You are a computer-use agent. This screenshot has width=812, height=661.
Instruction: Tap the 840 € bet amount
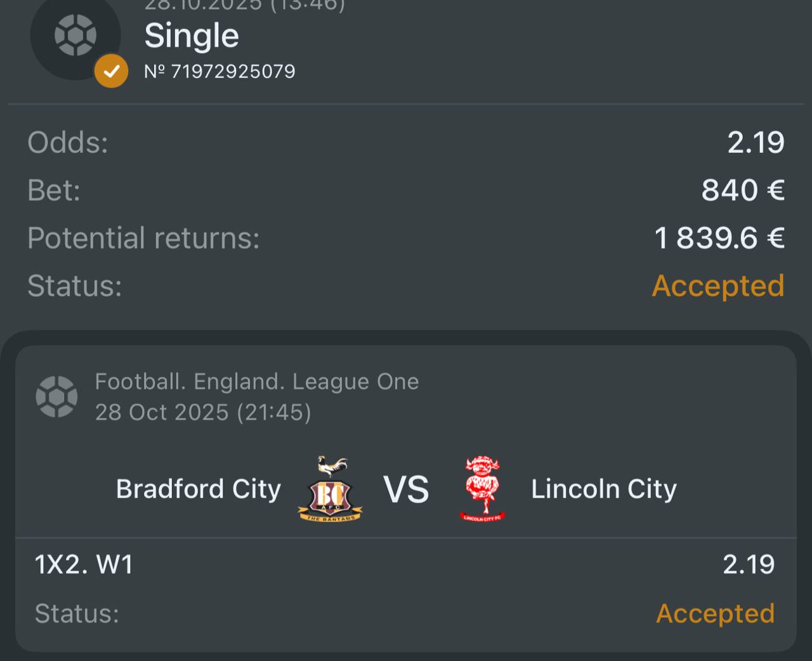(743, 190)
